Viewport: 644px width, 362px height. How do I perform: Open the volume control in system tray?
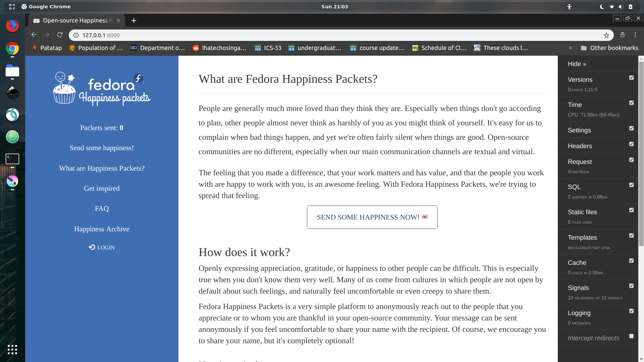[x=621, y=7]
